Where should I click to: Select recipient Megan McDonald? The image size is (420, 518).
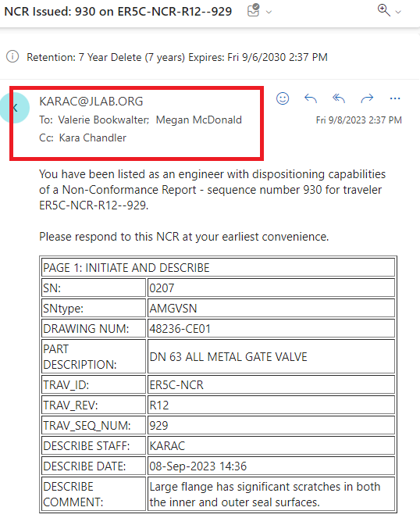coord(199,120)
